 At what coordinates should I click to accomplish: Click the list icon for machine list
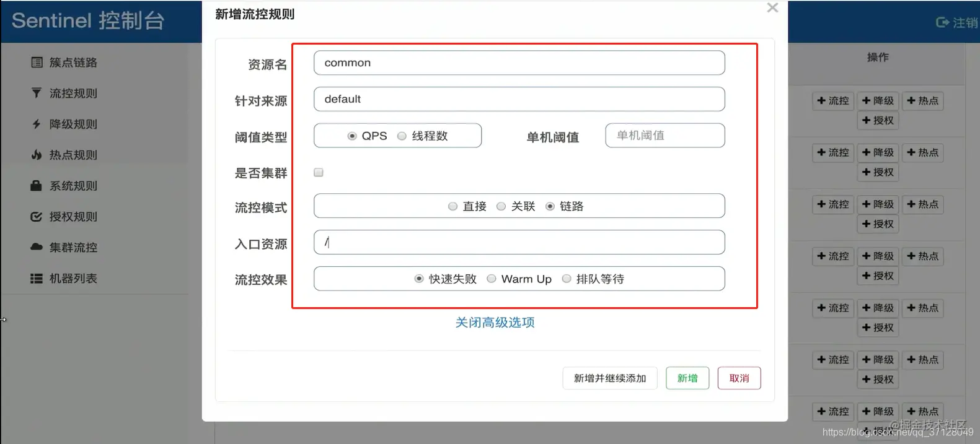(x=37, y=279)
